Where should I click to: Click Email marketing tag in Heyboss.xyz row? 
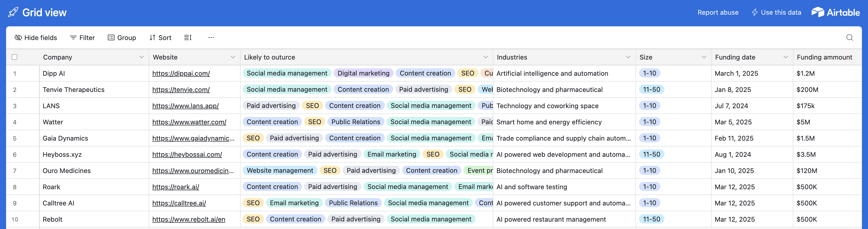[x=392, y=154]
